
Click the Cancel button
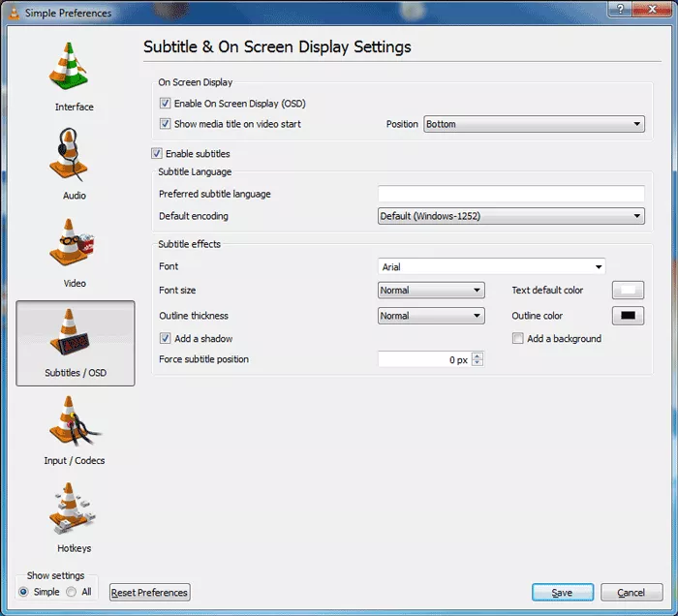(632, 592)
